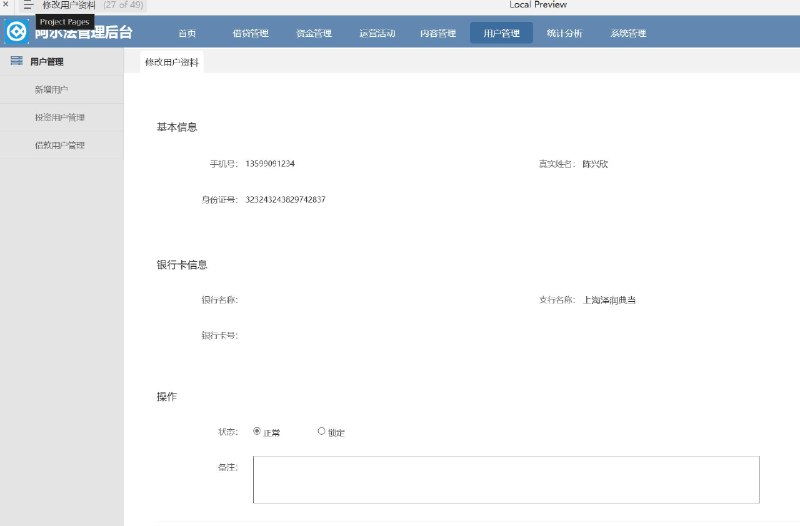The width and height of the screenshot is (800, 526).
Task: Click the (27 of 49) page counter
Action: tap(123, 5)
